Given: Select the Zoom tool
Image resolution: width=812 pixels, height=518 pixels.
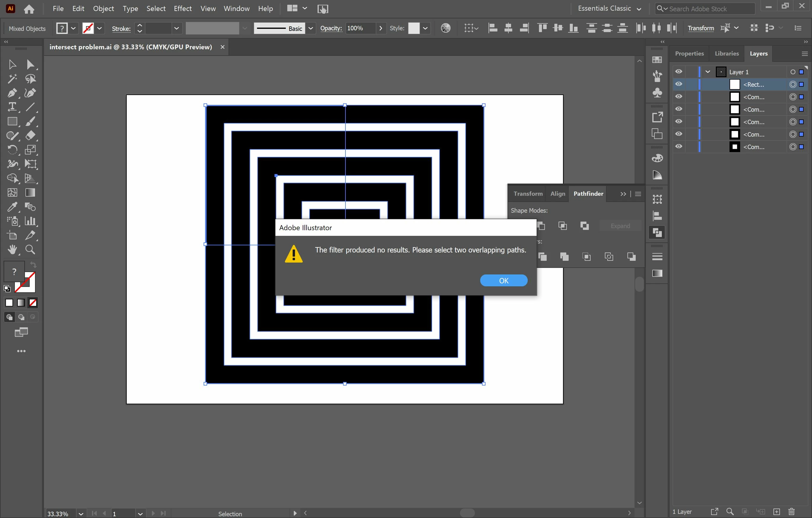Looking at the screenshot, I should [x=30, y=249].
